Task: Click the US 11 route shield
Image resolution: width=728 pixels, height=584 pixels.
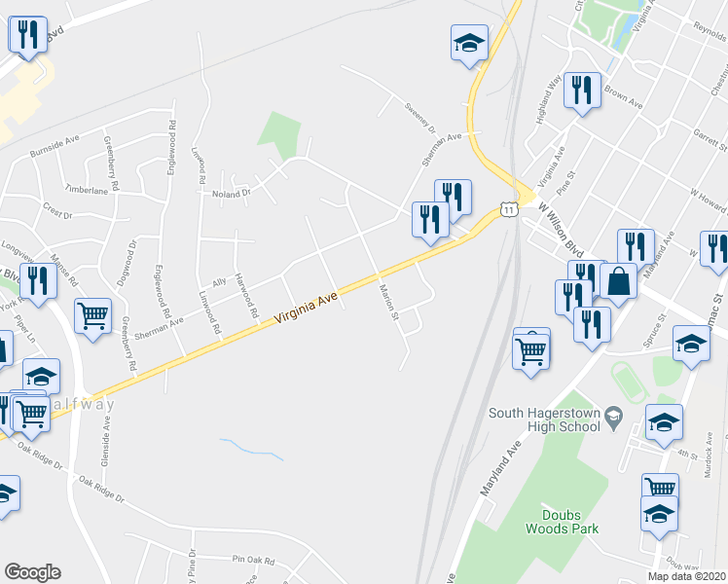Action: coord(509,210)
